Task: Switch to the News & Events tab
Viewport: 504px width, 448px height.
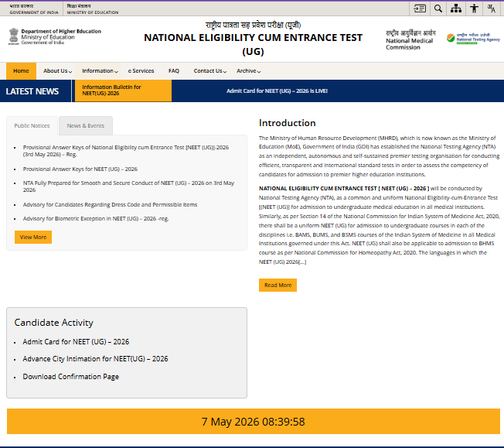Action: [x=86, y=126]
